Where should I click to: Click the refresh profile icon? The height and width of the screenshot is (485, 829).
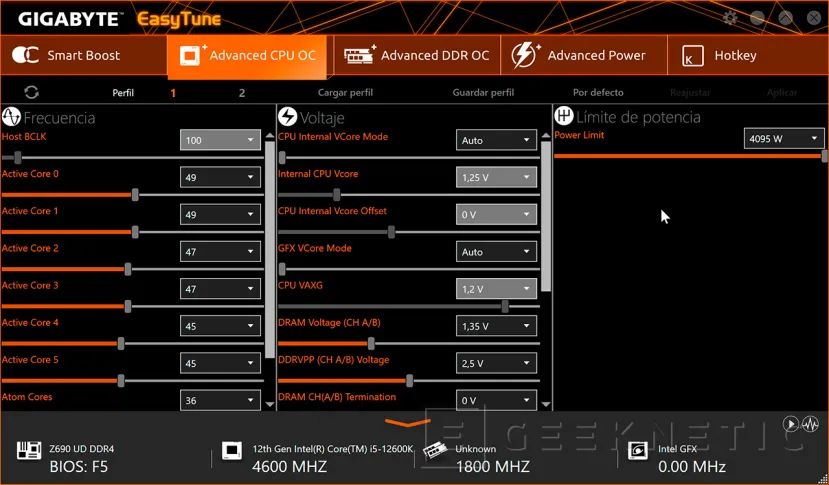pos(32,93)
